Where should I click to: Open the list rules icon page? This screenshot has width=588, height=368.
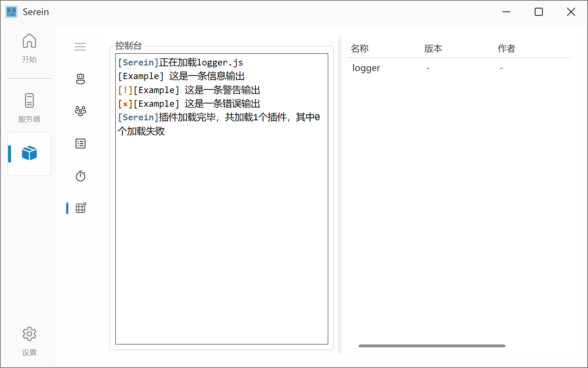coord(80,144)
